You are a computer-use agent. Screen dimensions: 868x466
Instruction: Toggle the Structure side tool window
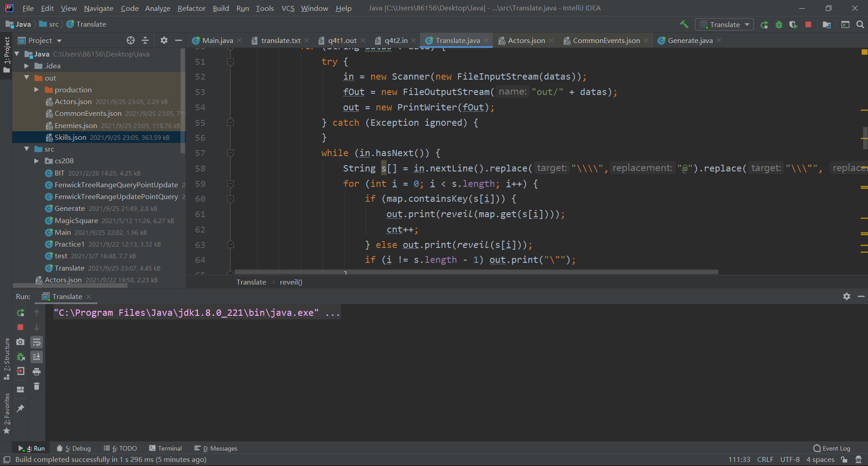click(6, 359)
